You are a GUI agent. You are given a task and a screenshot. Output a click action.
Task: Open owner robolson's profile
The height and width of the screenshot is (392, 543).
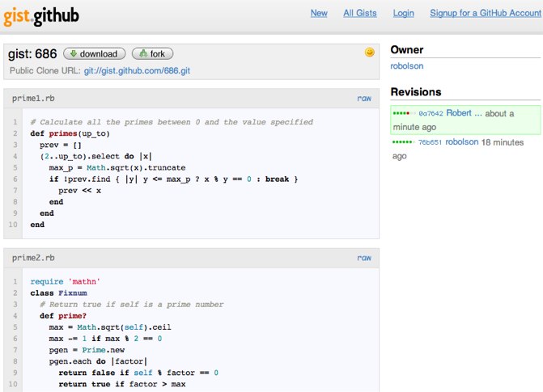407,66
